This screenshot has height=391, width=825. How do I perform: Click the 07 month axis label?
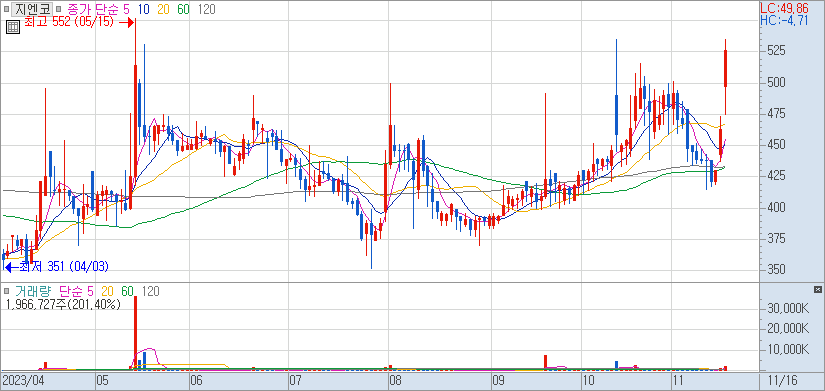pos(296,380)
